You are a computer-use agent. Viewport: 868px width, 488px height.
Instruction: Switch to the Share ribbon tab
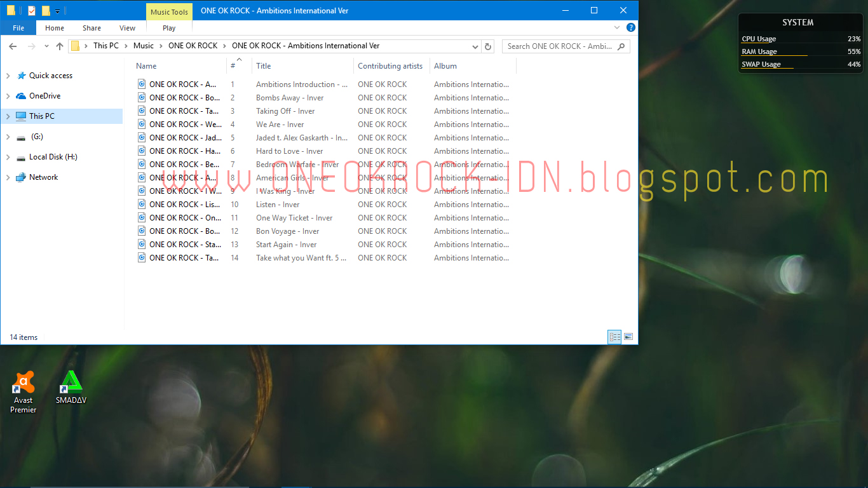coord(92,28)
